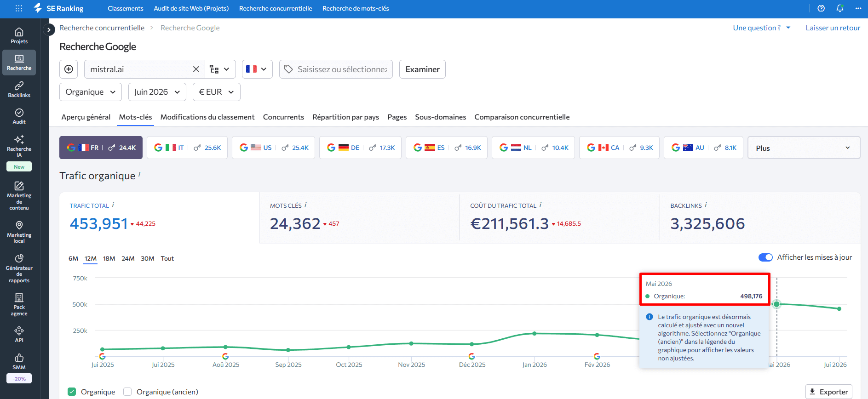Viewport: 868px width, 399px height.
Task: Open Recherche in sidebar
Action: 19,63
